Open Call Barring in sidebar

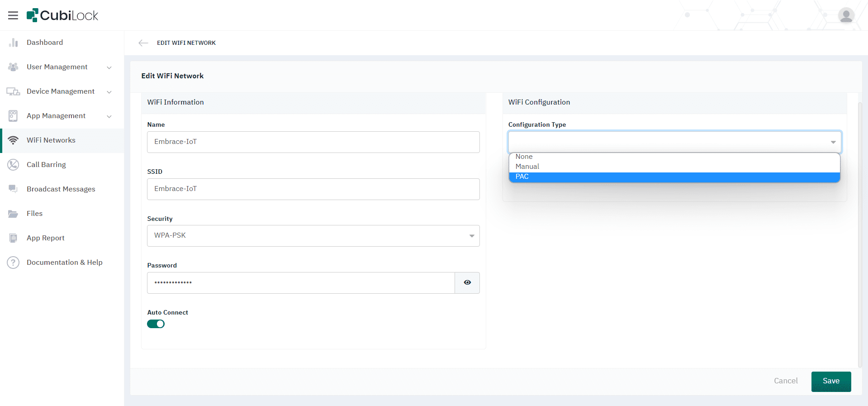click(62, 165)
